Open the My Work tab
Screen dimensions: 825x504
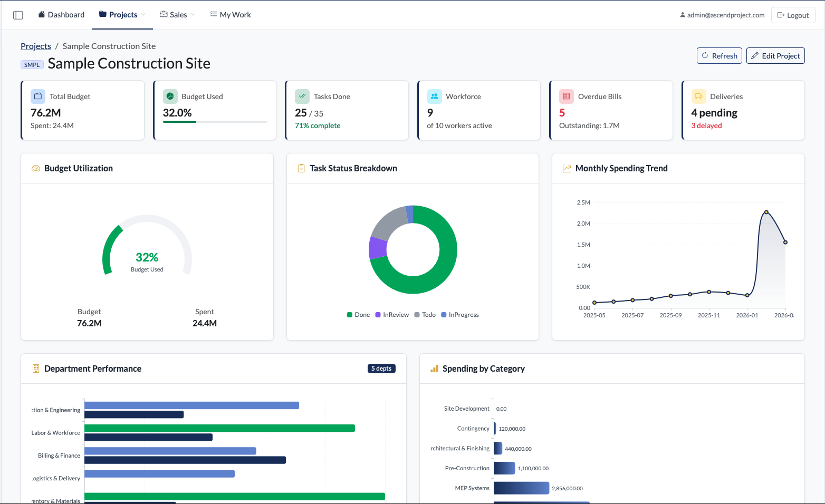231,15
